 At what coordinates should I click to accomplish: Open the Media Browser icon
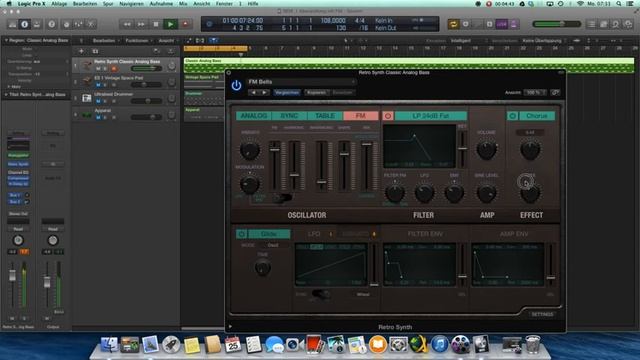(x=628, y=24)
